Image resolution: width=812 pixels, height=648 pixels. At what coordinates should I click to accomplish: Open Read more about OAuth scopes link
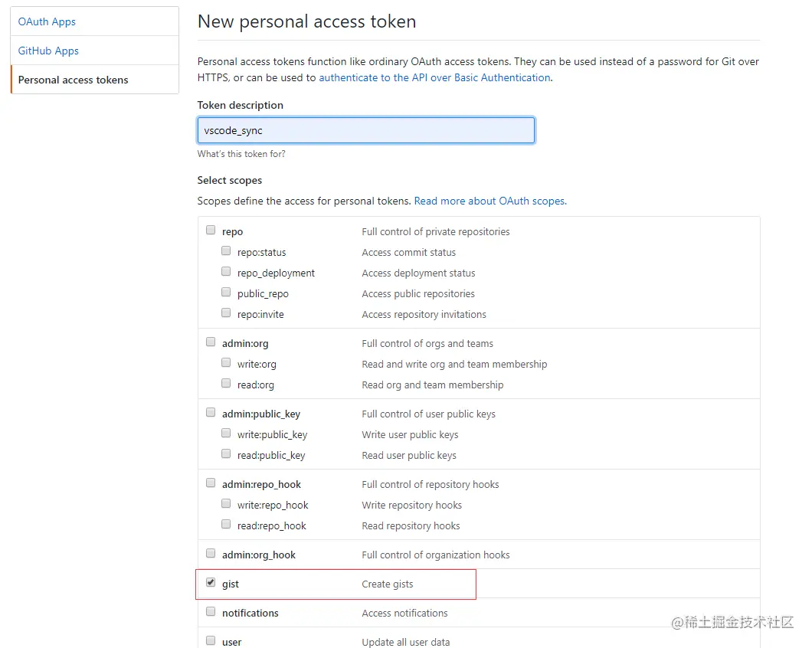click(490, 201)
